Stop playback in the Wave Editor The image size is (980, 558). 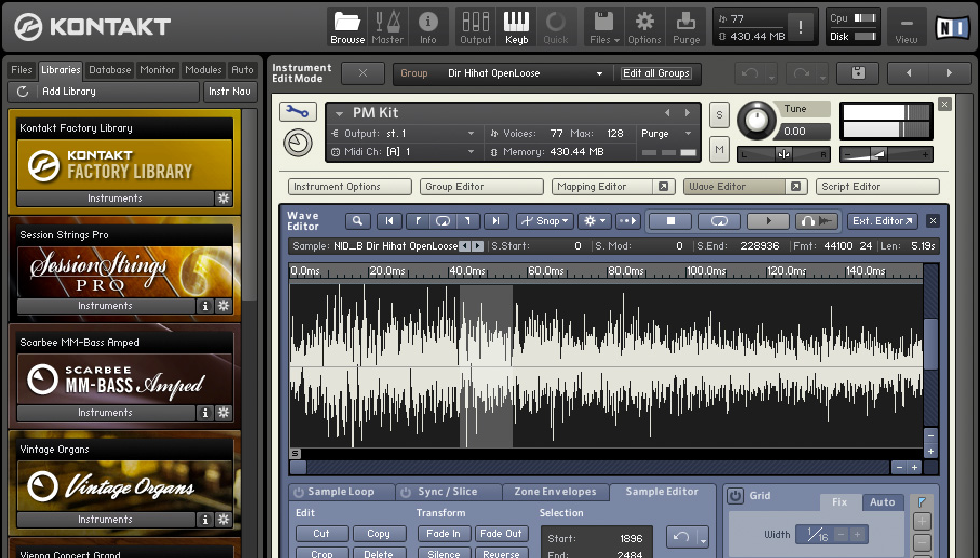click(x=670, y=221)
